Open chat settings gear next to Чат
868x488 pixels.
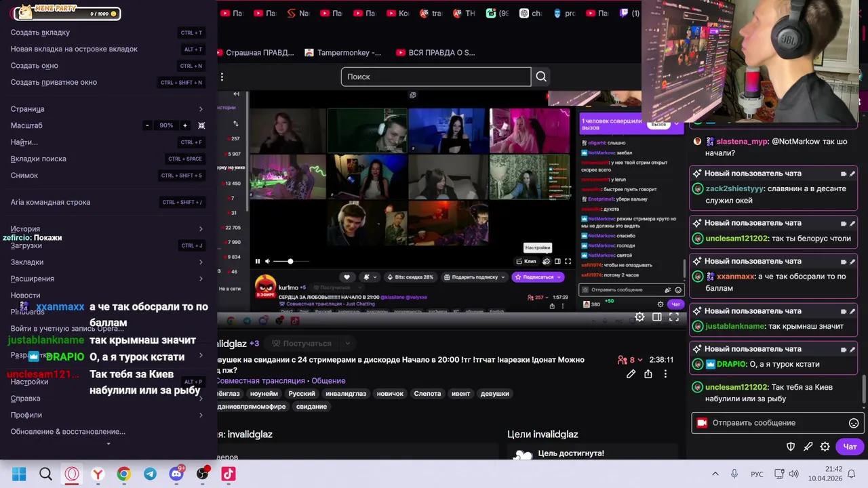tap(825, 447)
